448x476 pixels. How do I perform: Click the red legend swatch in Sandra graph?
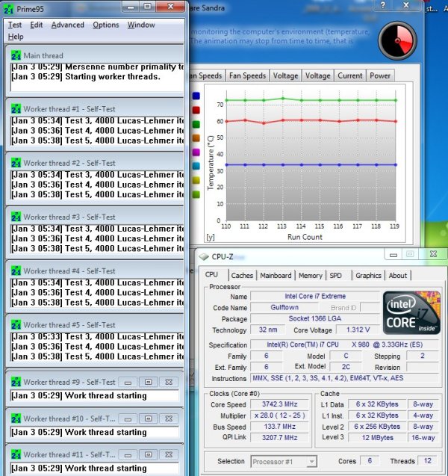(196, 110)
